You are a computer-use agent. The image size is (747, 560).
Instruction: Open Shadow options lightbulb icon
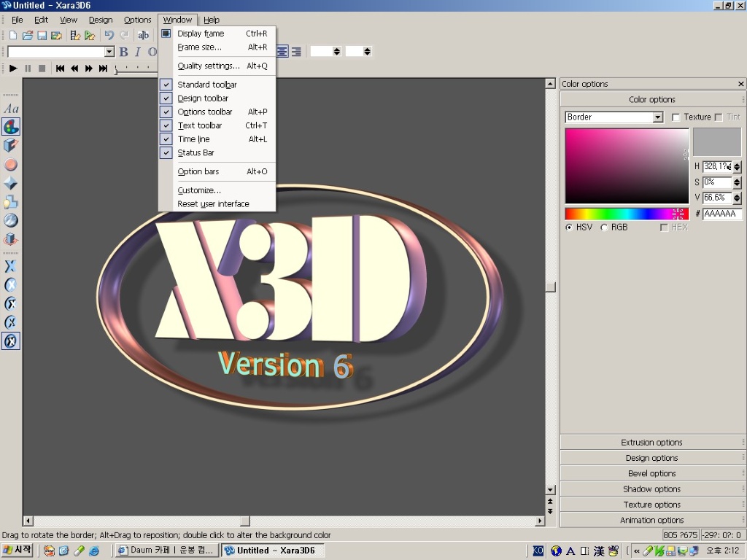click(11, 202)
